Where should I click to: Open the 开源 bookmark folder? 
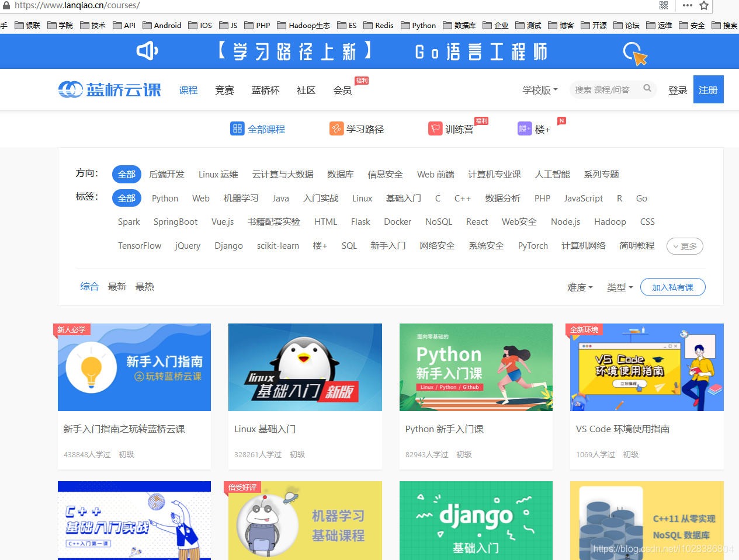pyautogui.click(x=594, y=25)
